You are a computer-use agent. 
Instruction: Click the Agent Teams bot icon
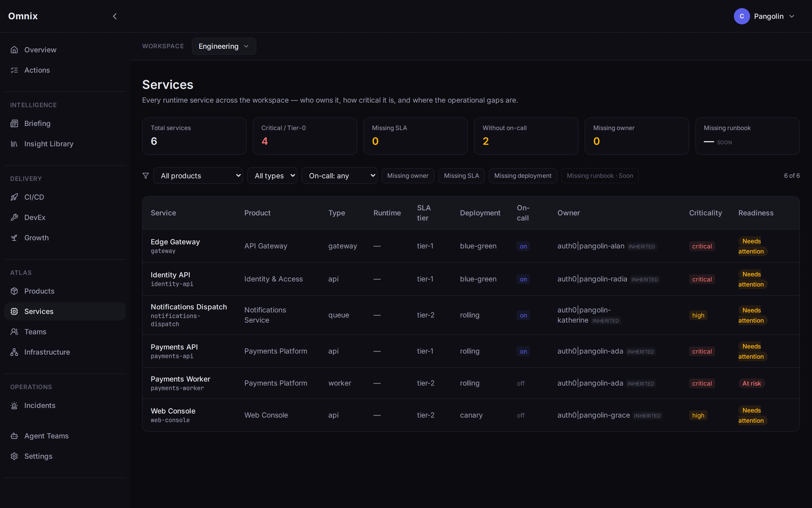click(14, 436)
